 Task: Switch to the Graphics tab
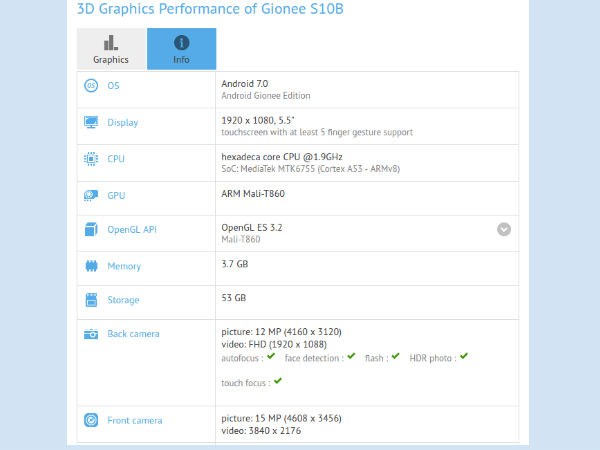[x=111, y=49]
